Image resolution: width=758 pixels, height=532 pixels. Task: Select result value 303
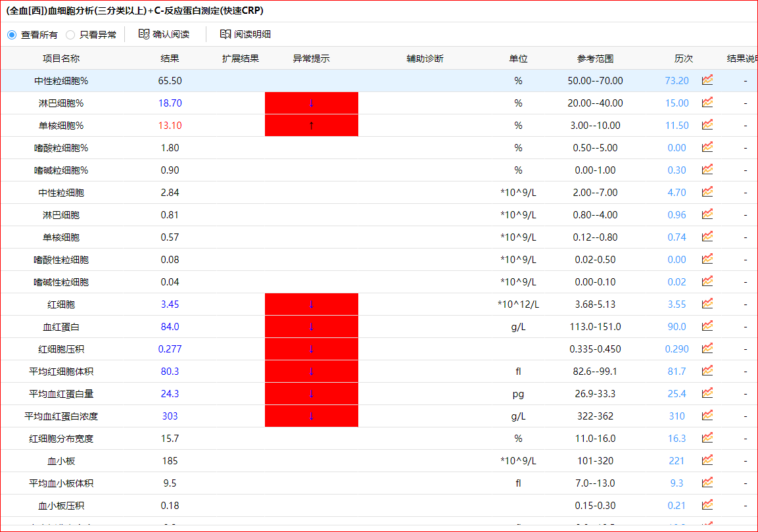tap(170, 416)
